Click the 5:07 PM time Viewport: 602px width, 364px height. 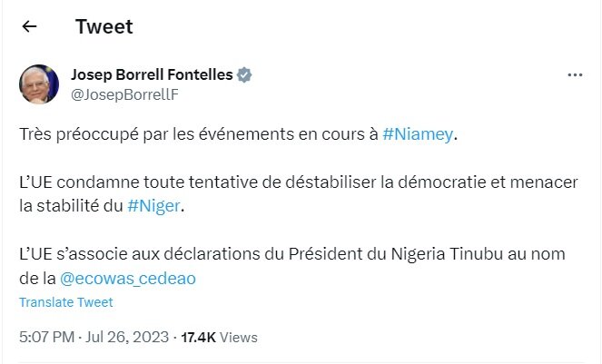47,337
